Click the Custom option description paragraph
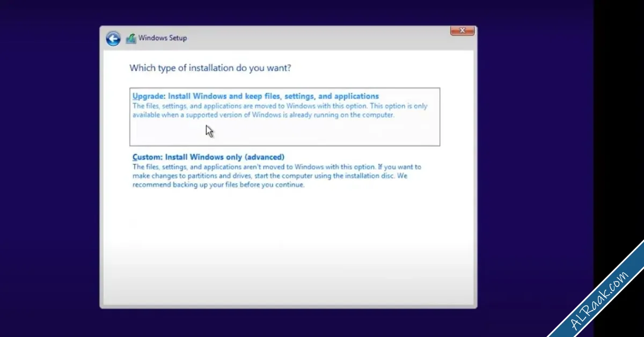644x337 pixels. tap(277, 176)
